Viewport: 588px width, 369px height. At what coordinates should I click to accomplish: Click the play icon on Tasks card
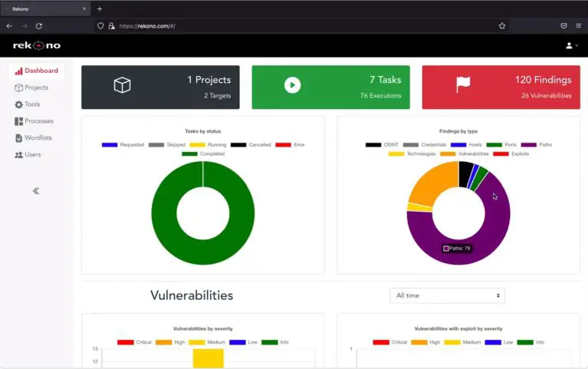click(x=293, y=85)
